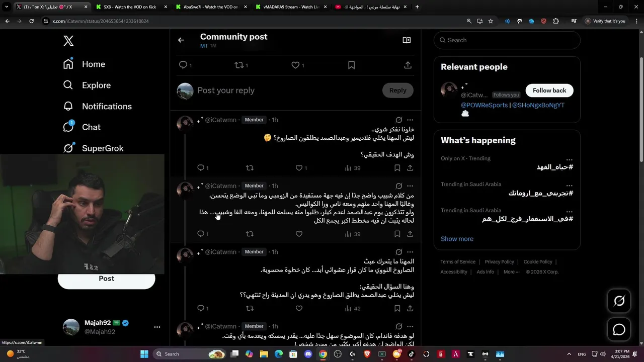This screenshot has height=362, width=644.
Task: Open Chat in the left sidebar
Action: point(82,127)
